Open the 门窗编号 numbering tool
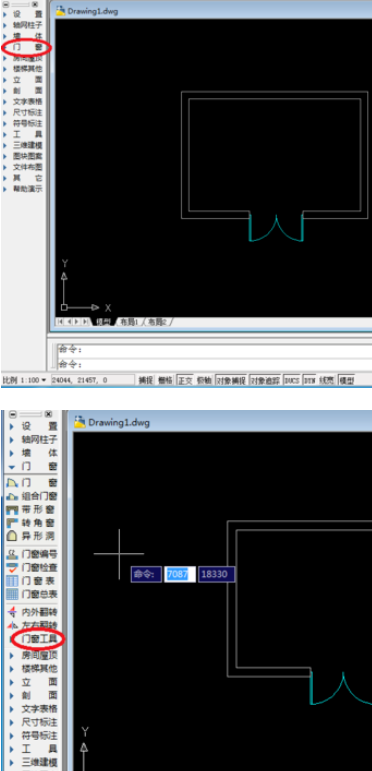 (32, 554)
